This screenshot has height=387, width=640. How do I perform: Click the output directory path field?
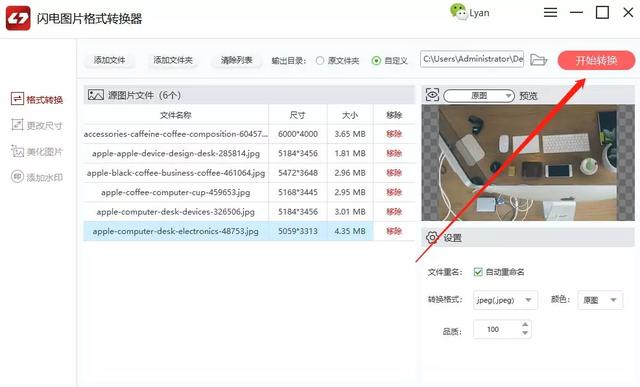point(472,59)
